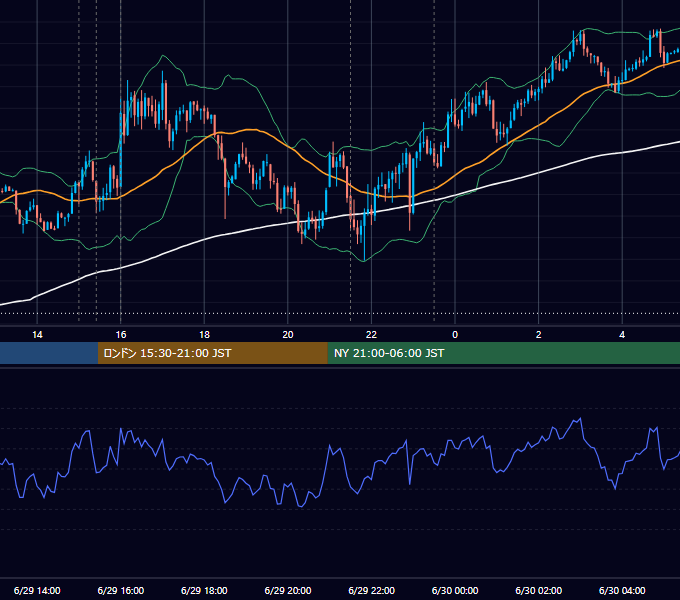Click the London 15:30-21:00 JST session bar
Viewport: 680px width, 600px height.
point(212,353)
